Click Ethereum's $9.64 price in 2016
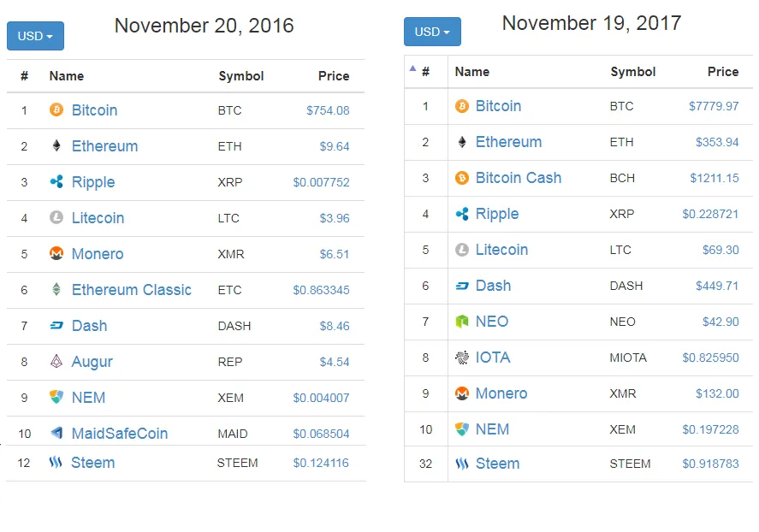Screen dimensions: 759x532 coord(334,146)
